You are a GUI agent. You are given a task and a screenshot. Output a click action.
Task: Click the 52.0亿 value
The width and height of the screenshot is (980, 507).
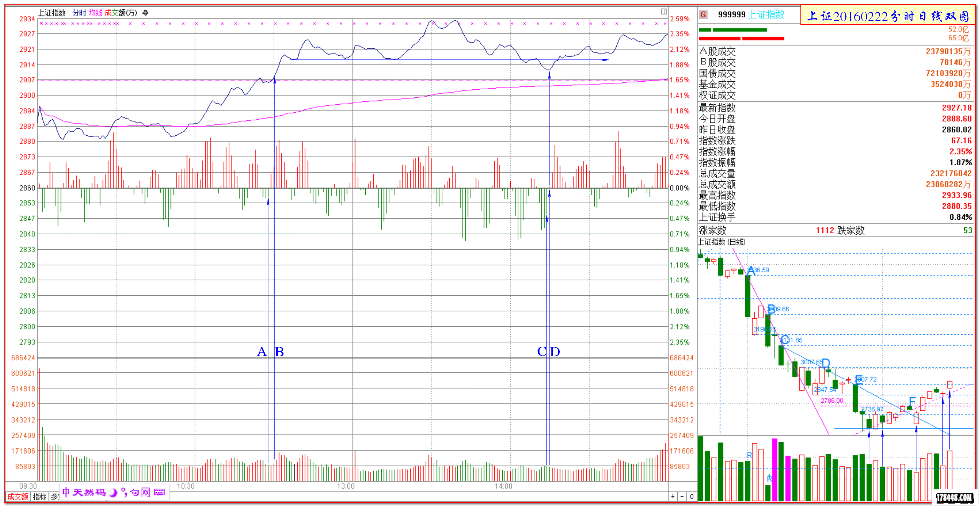tap(958, 30)
